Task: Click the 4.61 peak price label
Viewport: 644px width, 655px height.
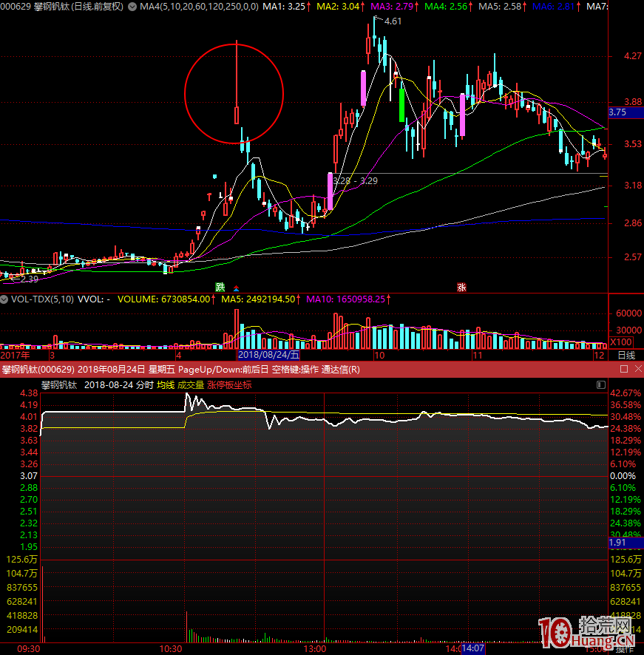Action: click(x=393, y=21)
